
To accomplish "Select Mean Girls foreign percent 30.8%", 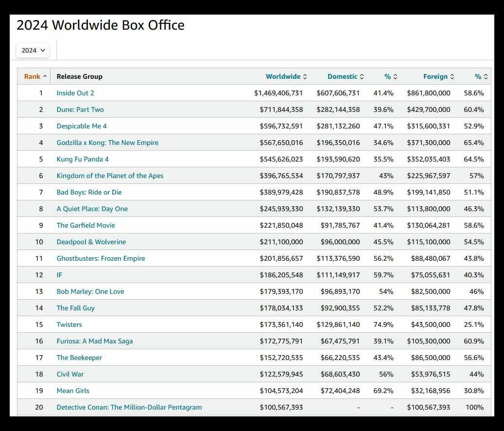I will point(473,391).
